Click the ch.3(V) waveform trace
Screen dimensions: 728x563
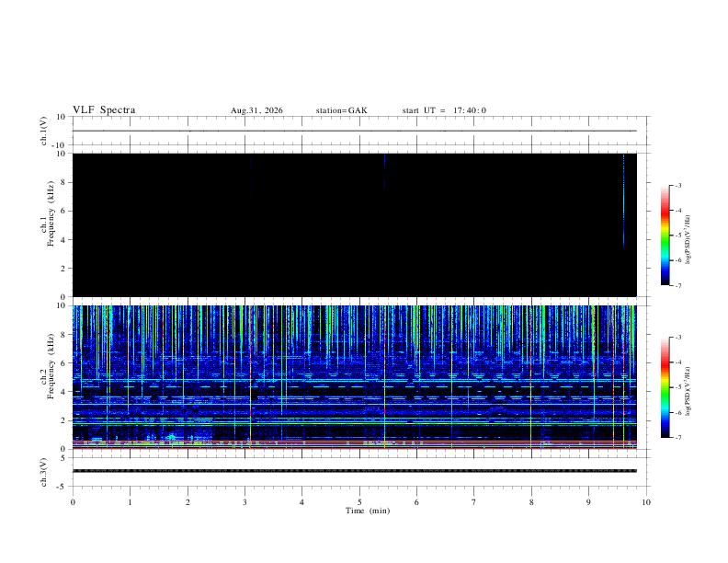[355, 471]
